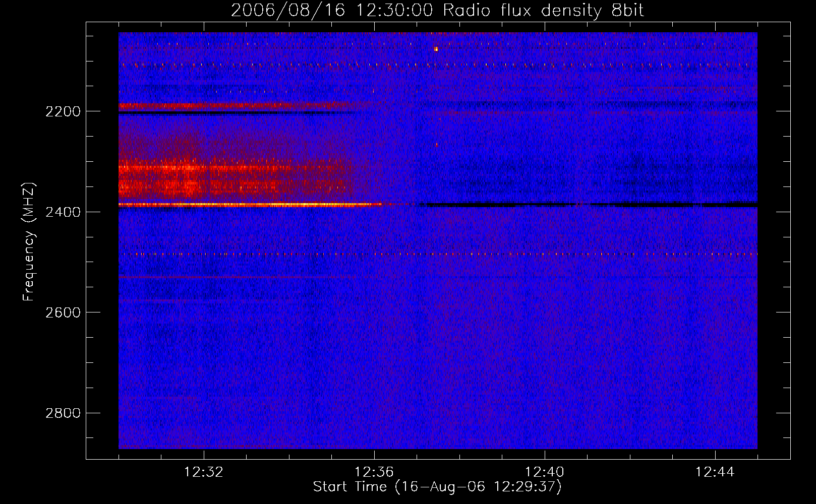Click the 12:40 time tick label
Viewport: 816px width, 504px height.
[x=545, y=472]
